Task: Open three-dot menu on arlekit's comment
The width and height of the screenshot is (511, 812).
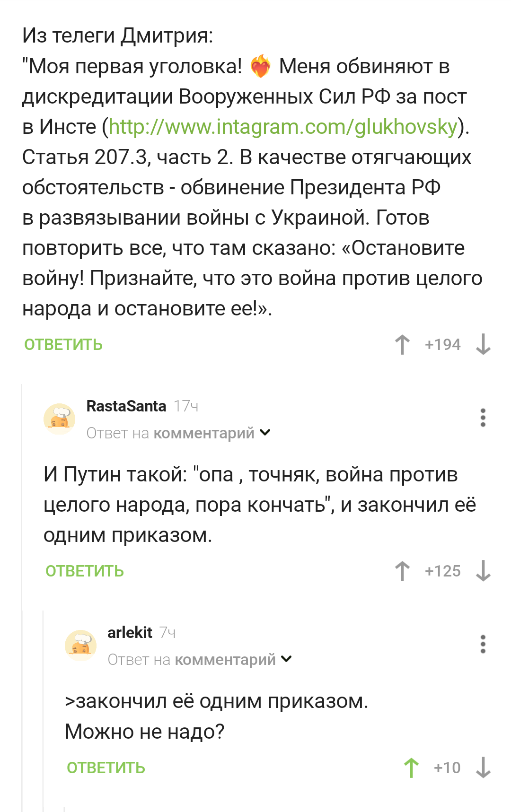Action: tap(483, 644)
